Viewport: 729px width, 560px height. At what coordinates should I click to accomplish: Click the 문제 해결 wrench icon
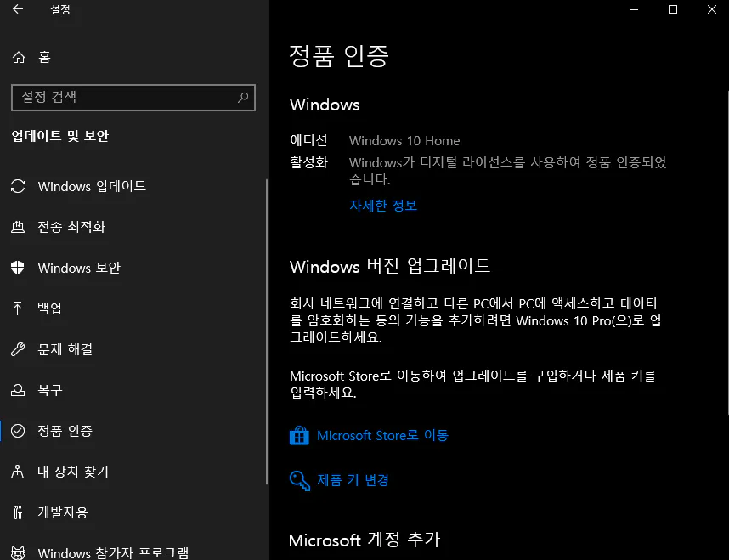[18, 349]
